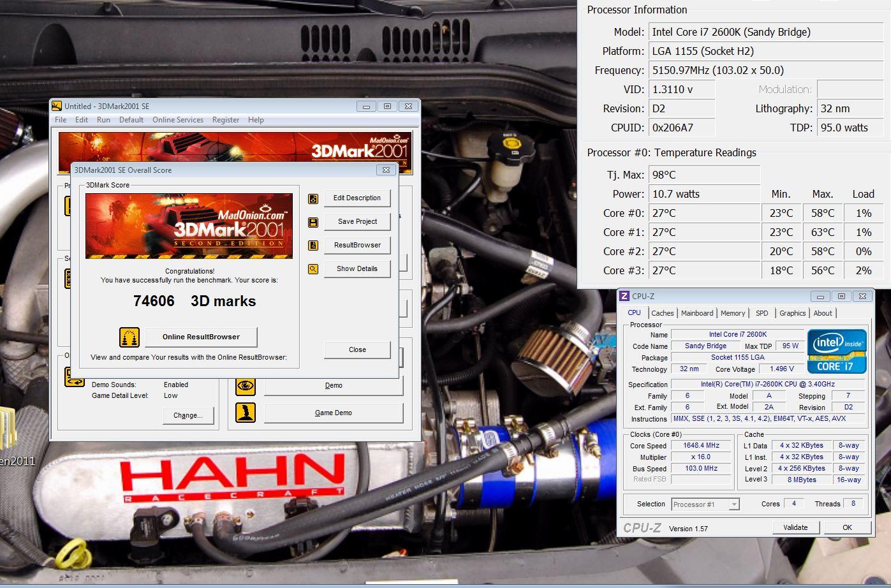891x588 pixels.
Task: Click the VID value 1.3110 v
Action: [x=682, y=89]
